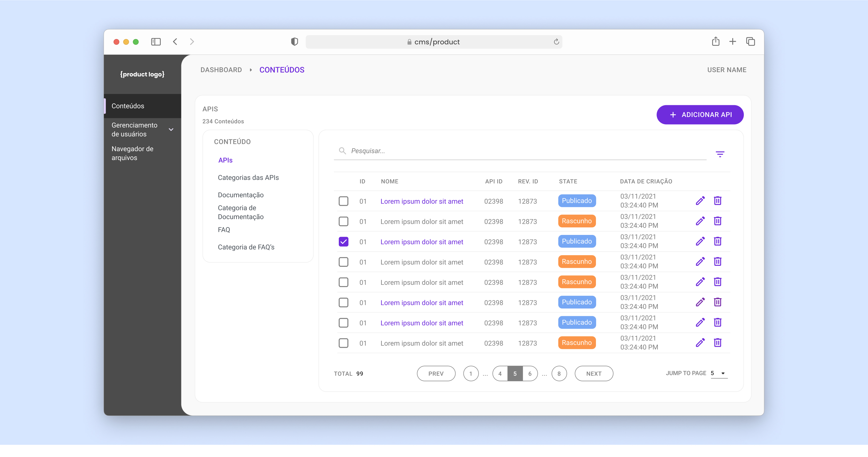Click trash icon on second row (Rascunho)
The height and width of the screenshot is (457, 868).
717,221
